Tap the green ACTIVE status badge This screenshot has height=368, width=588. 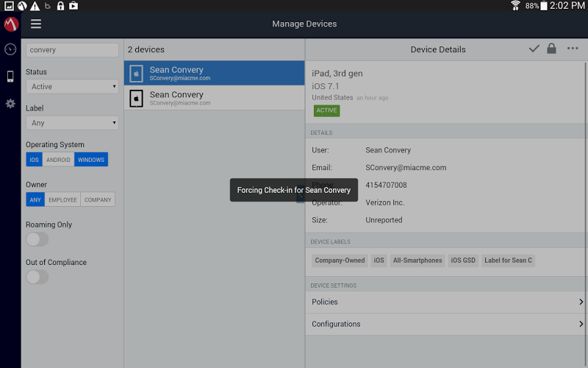326,110
